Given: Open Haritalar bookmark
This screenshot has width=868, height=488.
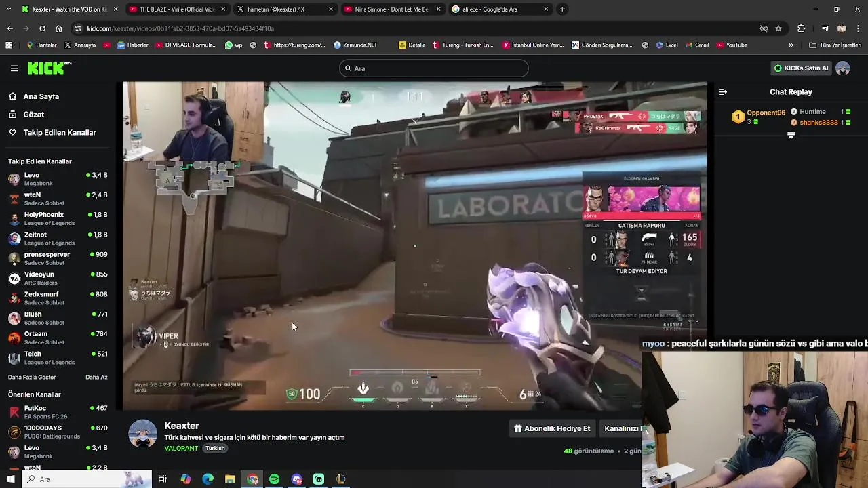Looking at the screenshot, I should 41,45.
